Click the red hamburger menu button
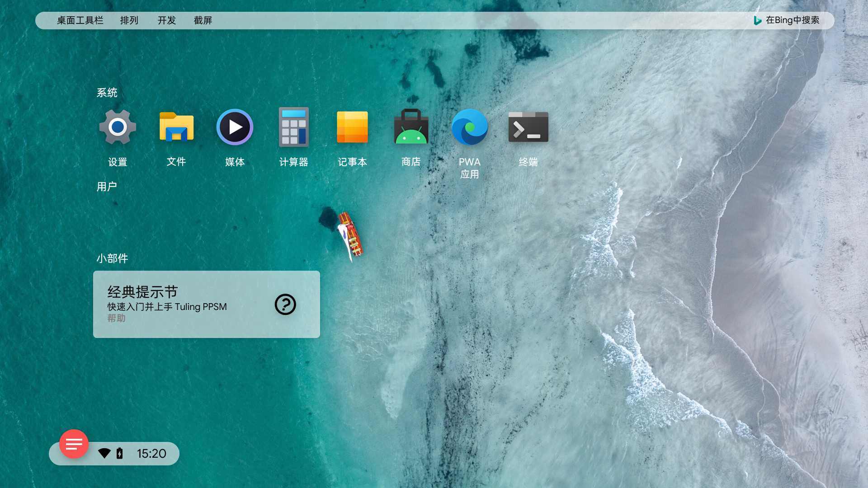 (74, 444)
